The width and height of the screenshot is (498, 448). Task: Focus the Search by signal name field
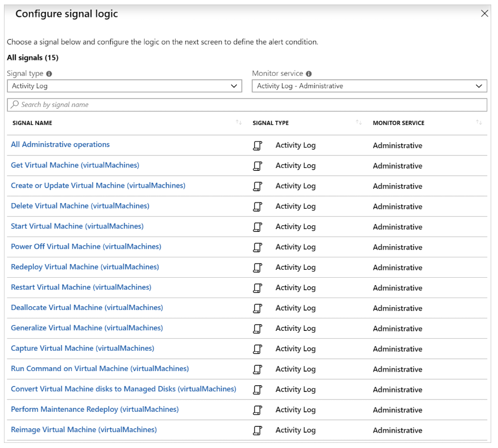[x=247, y=105]
